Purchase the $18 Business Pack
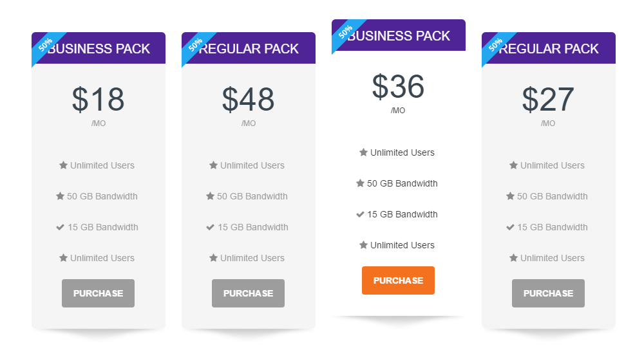 [x=98, y=293]
